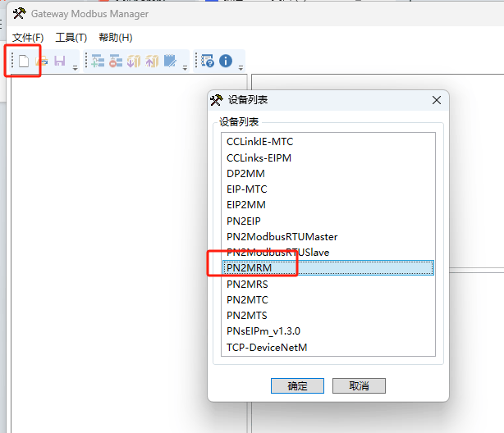The width and height of the screenshot is (504, 433).
Task: Expand the help toolbar overflow arrow
Action: [x=241, y=68]
